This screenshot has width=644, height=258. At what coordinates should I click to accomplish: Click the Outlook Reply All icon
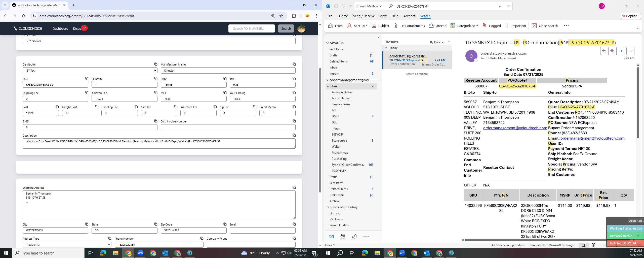[x=612, y=51]
